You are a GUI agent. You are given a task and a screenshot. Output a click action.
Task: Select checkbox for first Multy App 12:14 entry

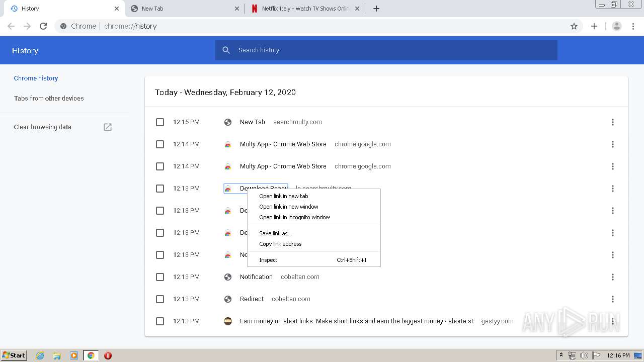pos(160,144)
